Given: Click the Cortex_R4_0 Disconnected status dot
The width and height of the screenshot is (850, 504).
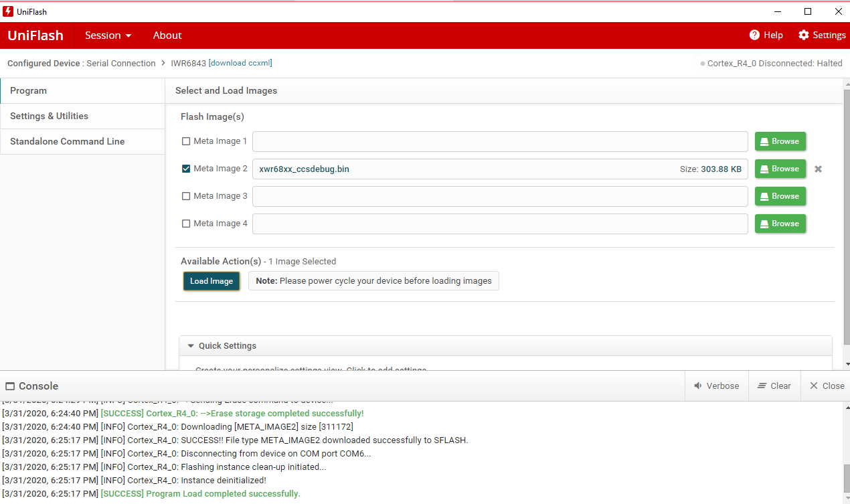Looking at the screenshot, I should (703, 64).
